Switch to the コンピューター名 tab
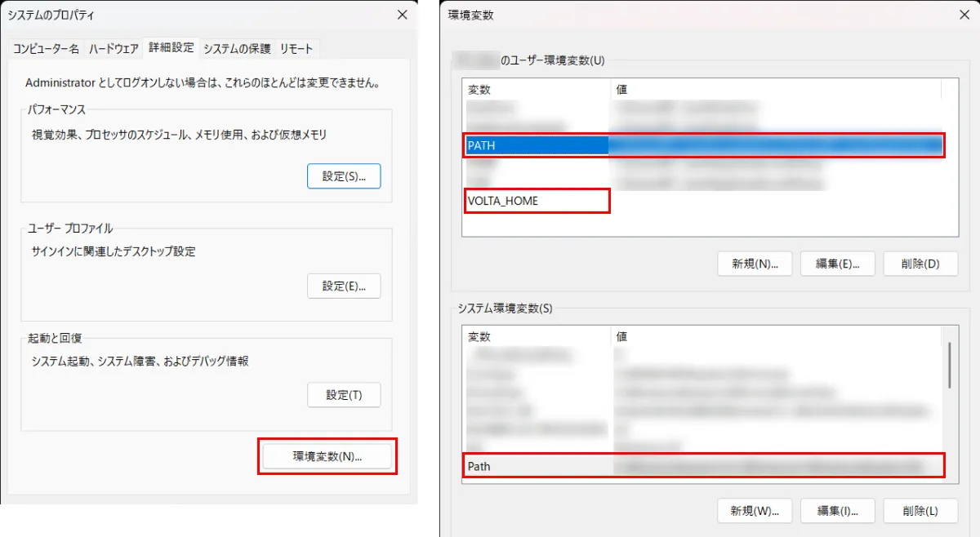 [x=46, y=48]
